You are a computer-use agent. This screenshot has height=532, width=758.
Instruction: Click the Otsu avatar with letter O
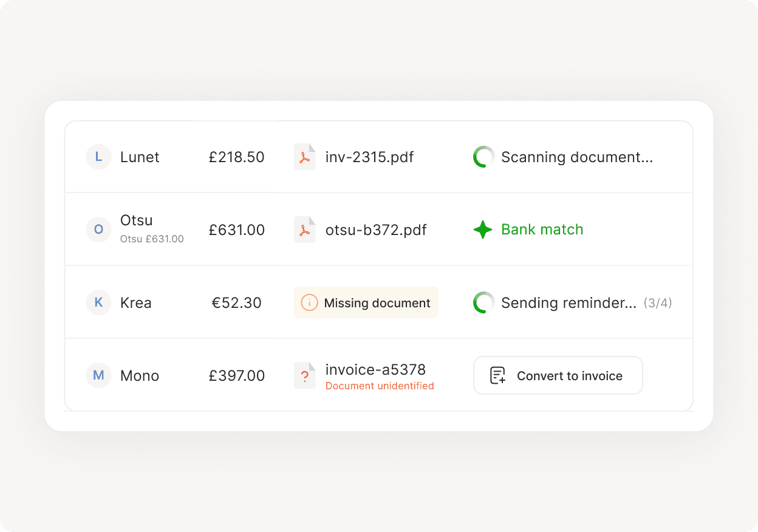[98, 230]
